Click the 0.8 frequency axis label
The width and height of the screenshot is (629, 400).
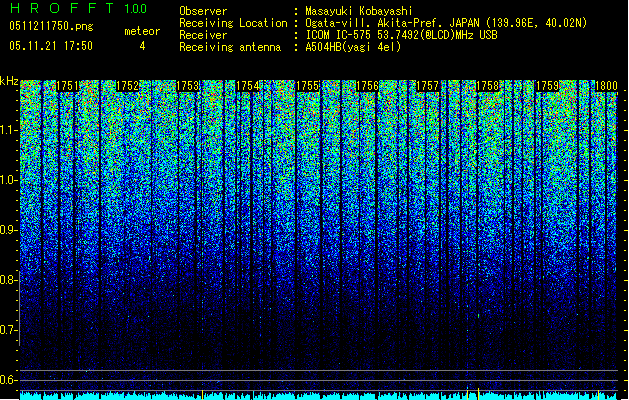click(9, 280)
